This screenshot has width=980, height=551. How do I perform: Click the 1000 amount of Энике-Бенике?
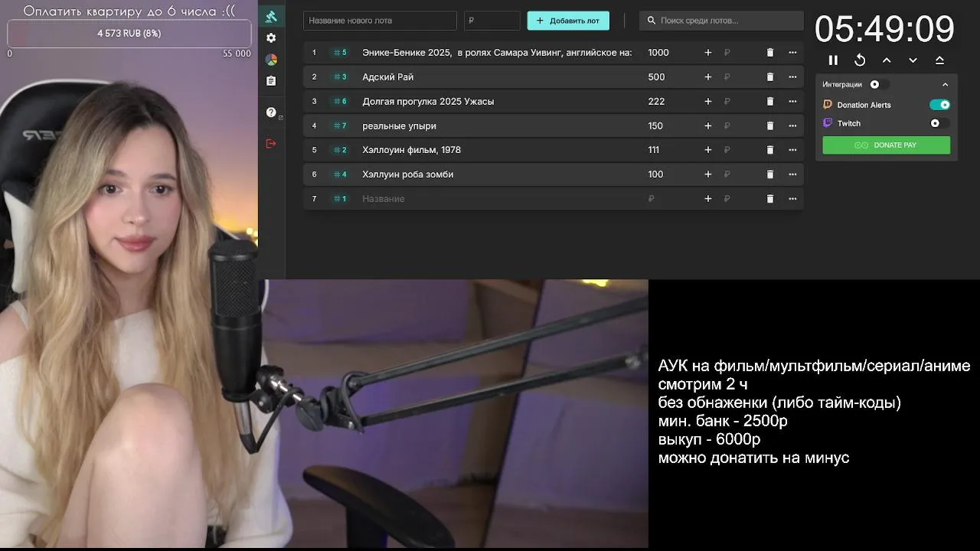point(658,53)
